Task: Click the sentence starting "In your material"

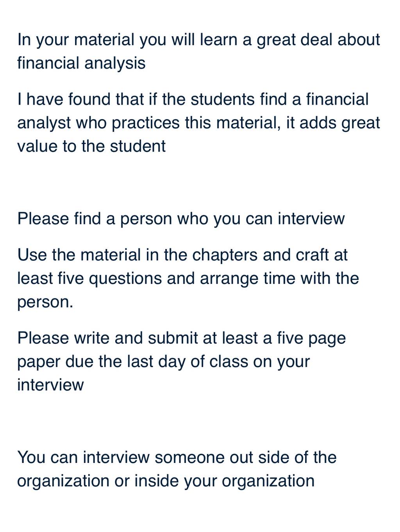Action: click(198, 51)
